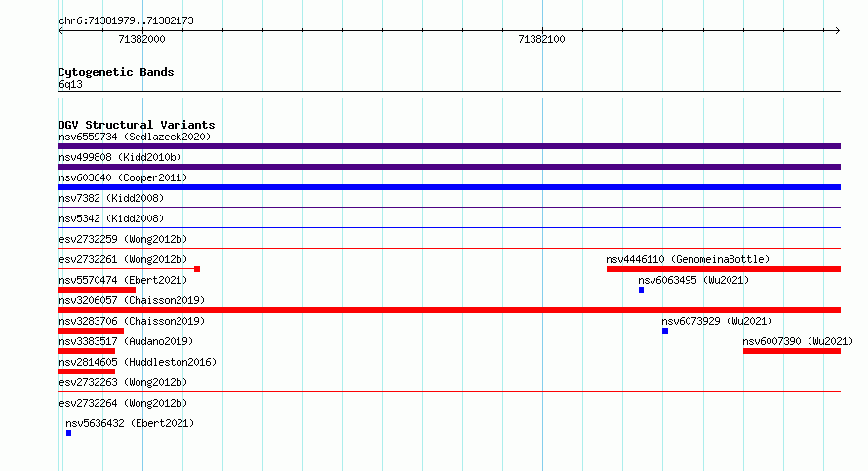Open the nsv6063495 (Wu2021) label
This screenshot has width=868, height=471.
[693, 280]
